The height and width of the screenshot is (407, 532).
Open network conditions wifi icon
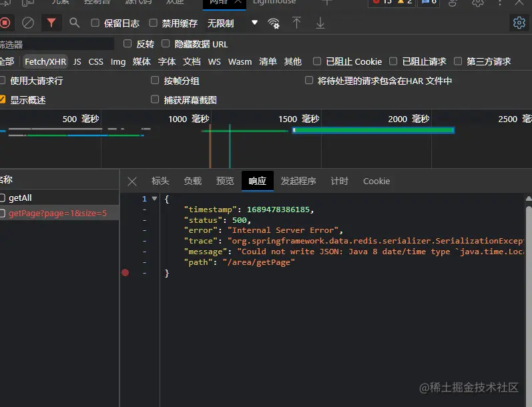(274, 23)
